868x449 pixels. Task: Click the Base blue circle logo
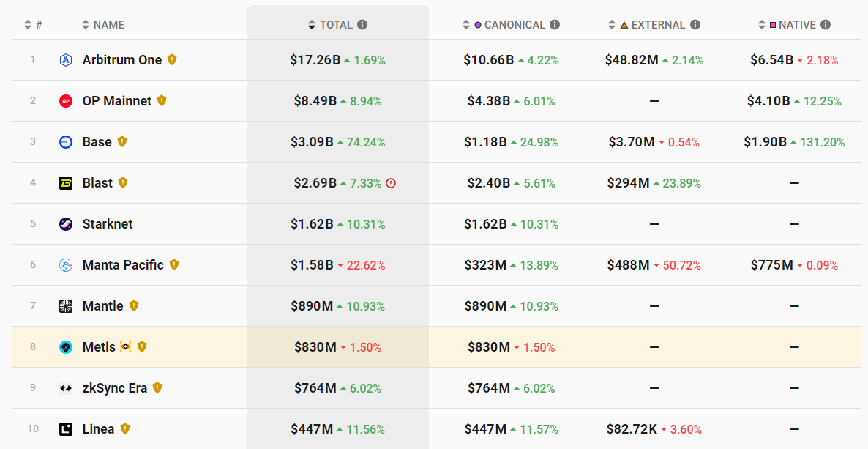pos(66,142)
